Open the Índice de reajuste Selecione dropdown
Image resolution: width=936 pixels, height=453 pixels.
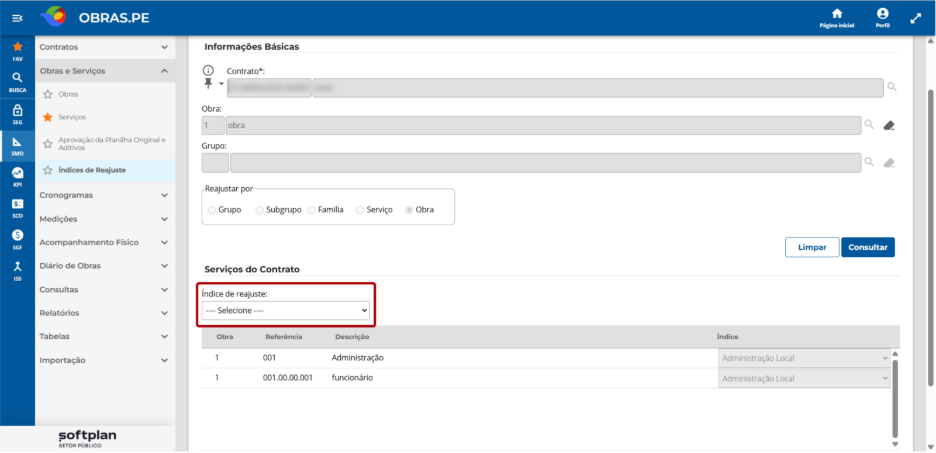[286, 310]
